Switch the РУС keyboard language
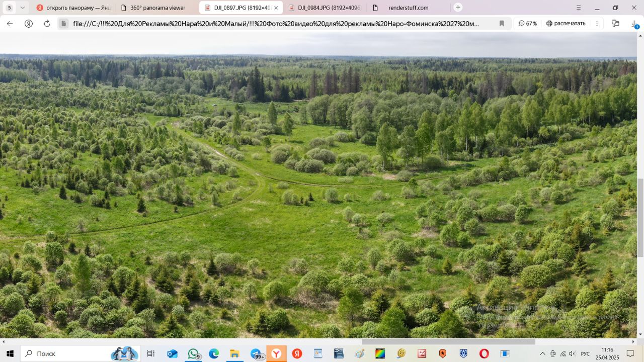The height and width of the screenshot is (362, 644). point(585,353)
